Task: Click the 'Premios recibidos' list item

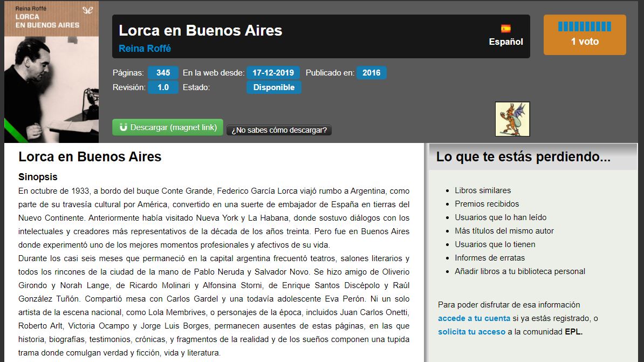Action: click(x=487, y=204)
